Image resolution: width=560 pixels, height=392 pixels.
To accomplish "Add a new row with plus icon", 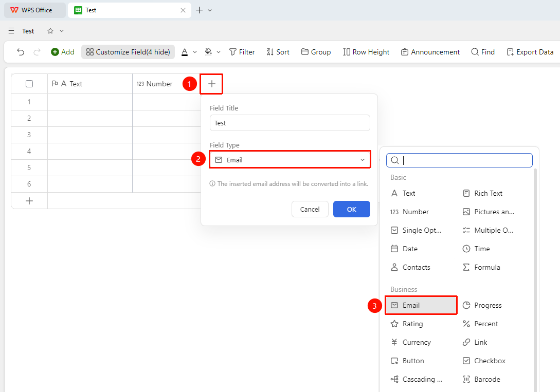I will tap(29, 201).
